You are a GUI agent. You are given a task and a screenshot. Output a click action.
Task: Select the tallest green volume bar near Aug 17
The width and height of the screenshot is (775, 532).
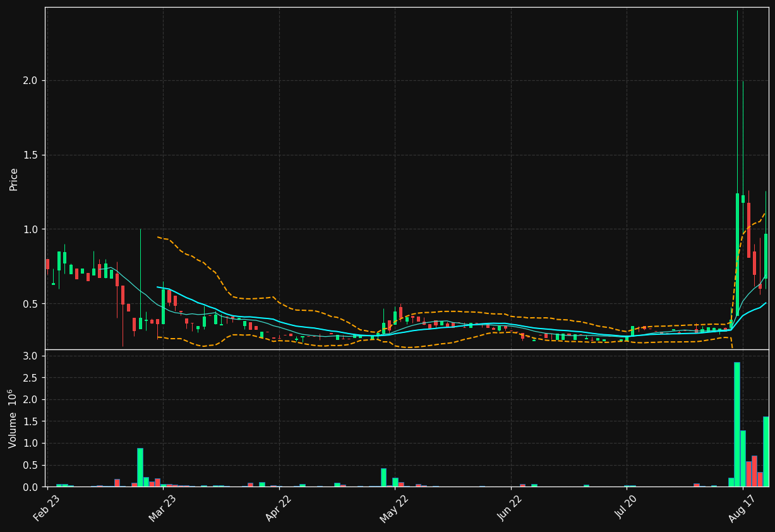point(737,425)
